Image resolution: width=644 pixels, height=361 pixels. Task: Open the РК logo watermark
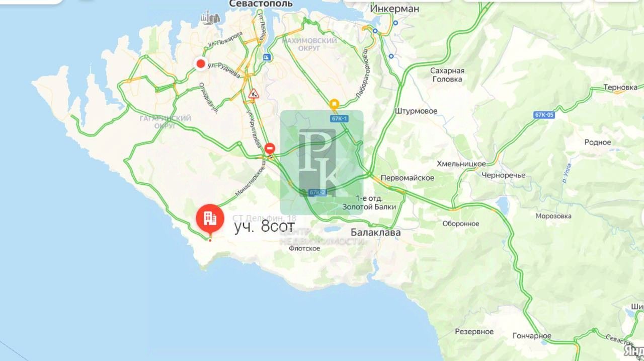tap(321, 163)
